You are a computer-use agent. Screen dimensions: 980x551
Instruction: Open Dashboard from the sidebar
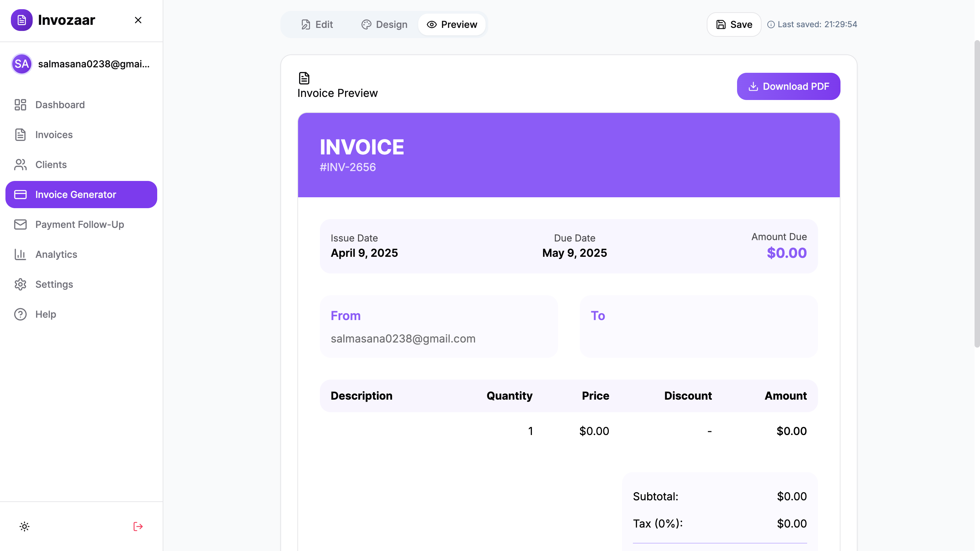[x=60, y=104]
